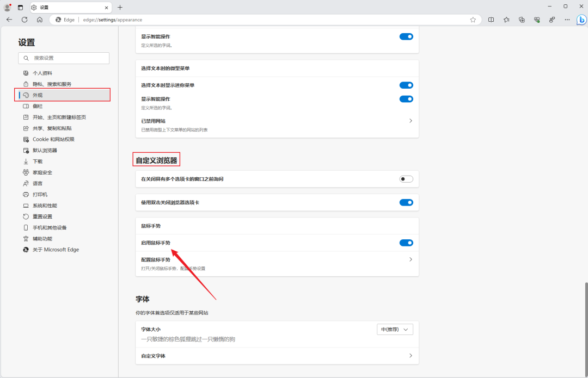
Task: Expand 自定义字体 row chevron
Action: tap(411, 356)
